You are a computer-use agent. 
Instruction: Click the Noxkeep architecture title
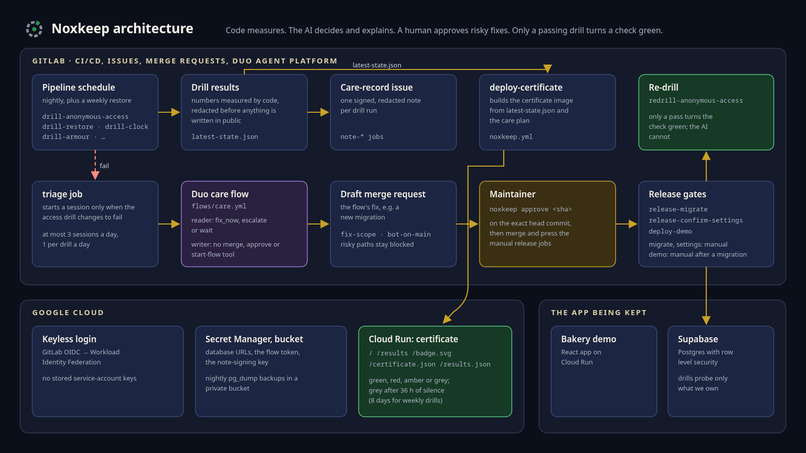[122, 29]
